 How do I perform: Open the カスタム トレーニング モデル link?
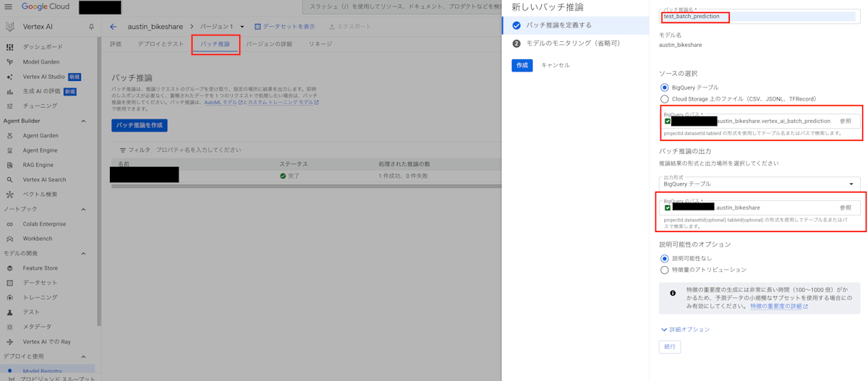[x=283, y=103]
